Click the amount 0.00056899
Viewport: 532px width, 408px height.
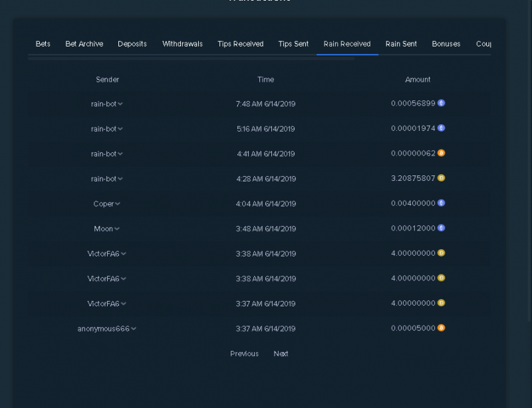click(413, 104)
